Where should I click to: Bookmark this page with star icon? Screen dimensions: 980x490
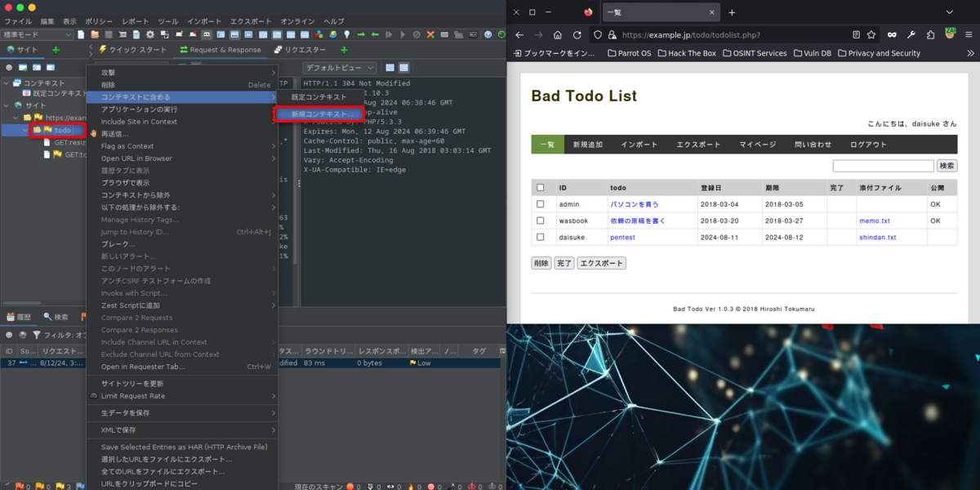[x=871, y=35]
